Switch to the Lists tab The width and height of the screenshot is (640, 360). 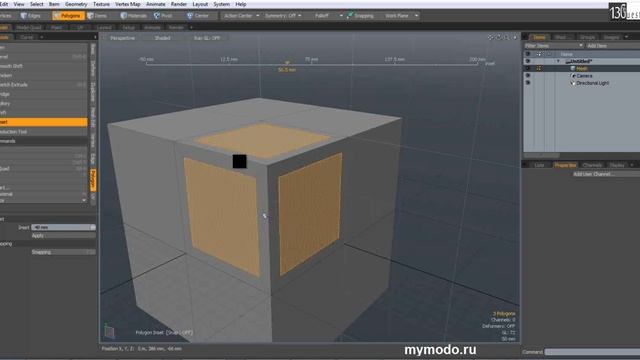click(x=539, y=165)
